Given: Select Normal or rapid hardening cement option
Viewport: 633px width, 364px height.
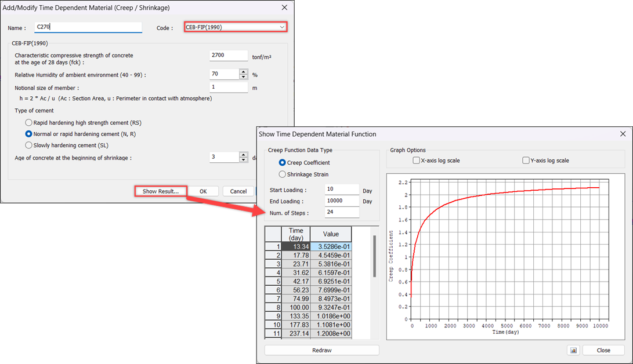Looking at the screenshot, I should pos(28,134).
